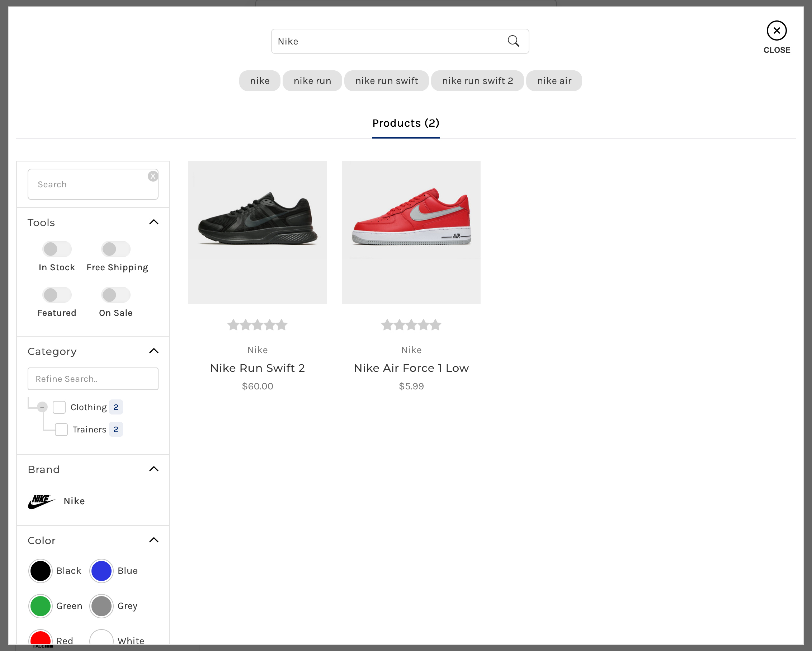Choose the 'nike run swift 2' suggestion
Screen dimensions: 812x651
[x=478, y=81]
